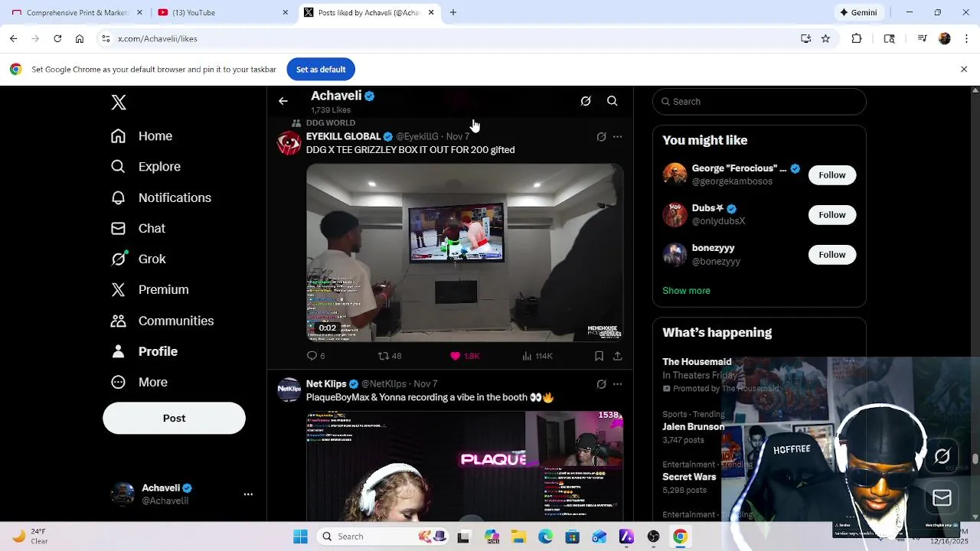
Task: Click Set as default Chrome button
Action: click(321, 70)
